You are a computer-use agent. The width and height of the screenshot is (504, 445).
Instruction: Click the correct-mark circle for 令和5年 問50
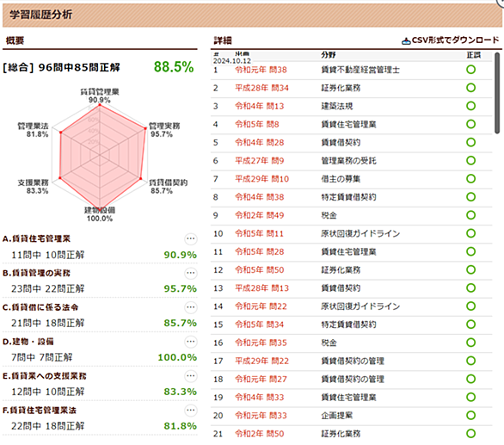(471, 269)
